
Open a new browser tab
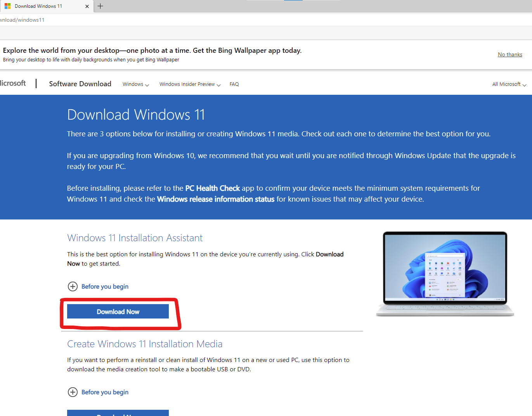point(100,6)
